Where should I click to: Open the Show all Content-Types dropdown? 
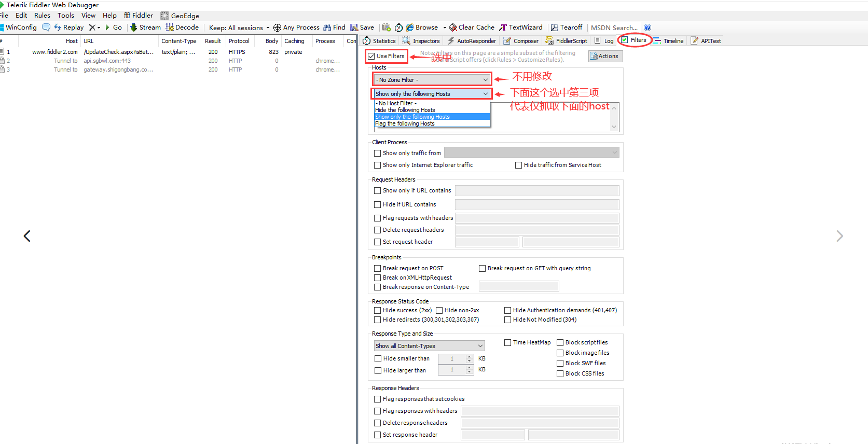point(430,346)
